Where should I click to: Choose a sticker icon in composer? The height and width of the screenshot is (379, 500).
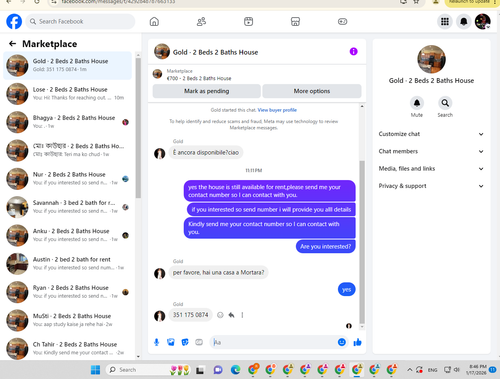click(x=185, y=342)
